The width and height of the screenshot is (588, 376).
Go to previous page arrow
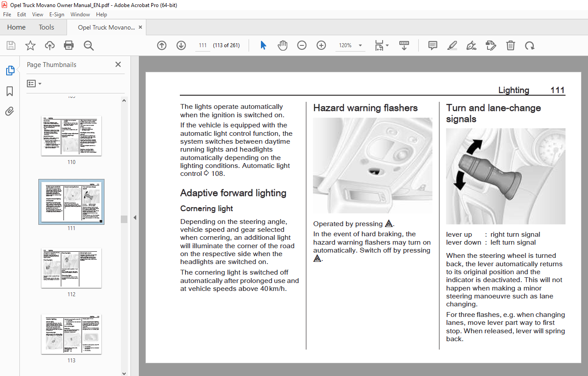point(162,45)
